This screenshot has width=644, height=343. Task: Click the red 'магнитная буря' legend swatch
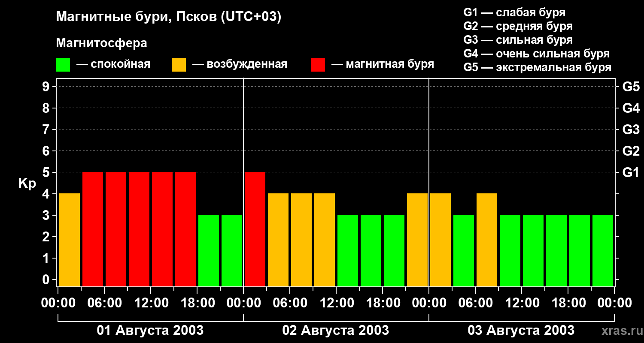click(318, 65)
